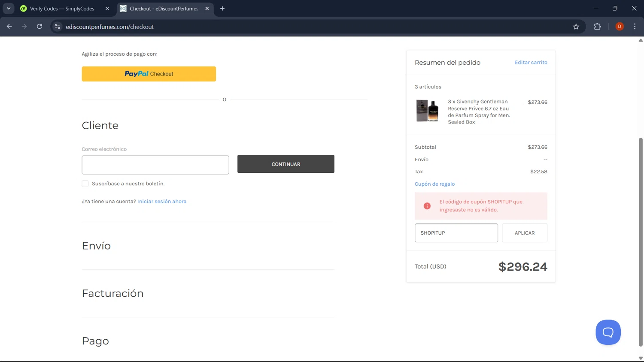Click the page vertical scrollbar thumb
The width and height of the screenshot is (644, 362).
click(641, 242)
